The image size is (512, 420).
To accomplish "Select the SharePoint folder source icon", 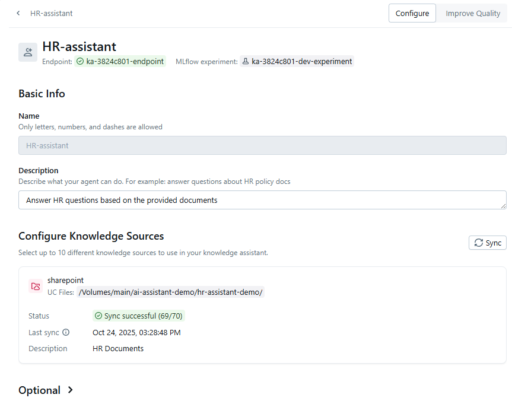I will (x=35, y=286).
